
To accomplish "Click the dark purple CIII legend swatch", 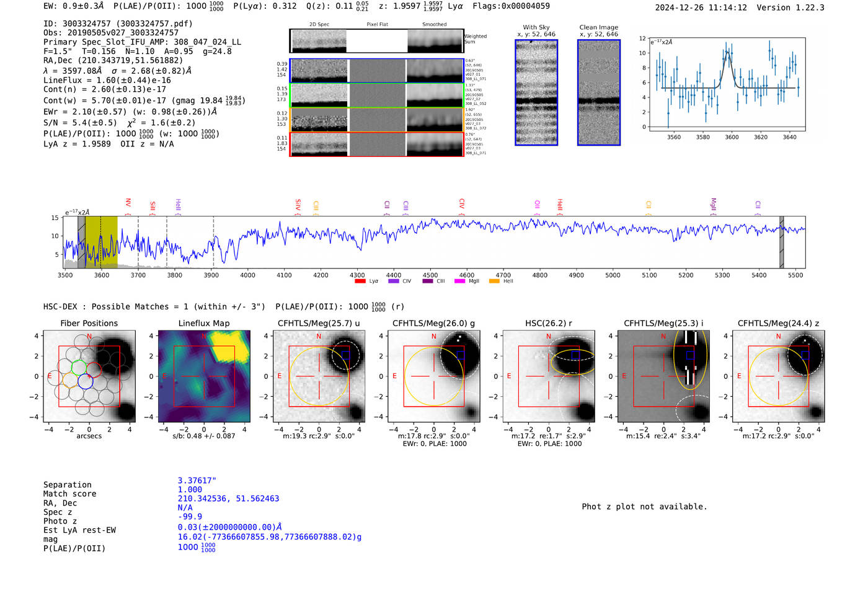I will point(427,281).
